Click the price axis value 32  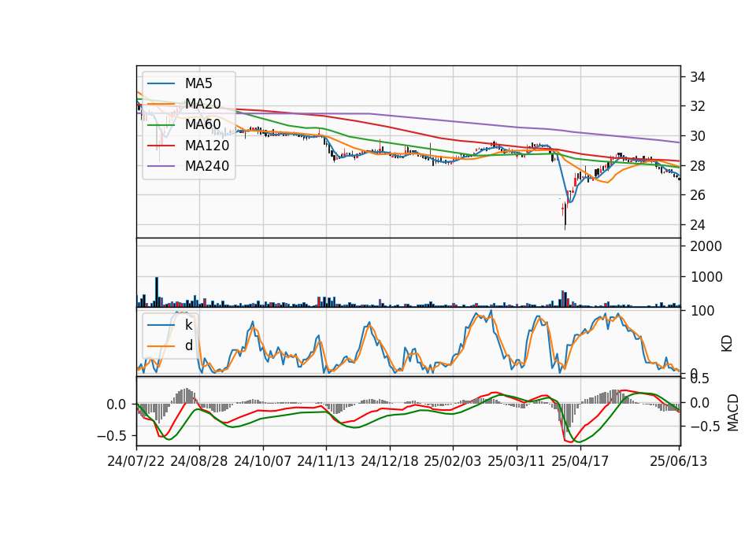click(698, 106)
